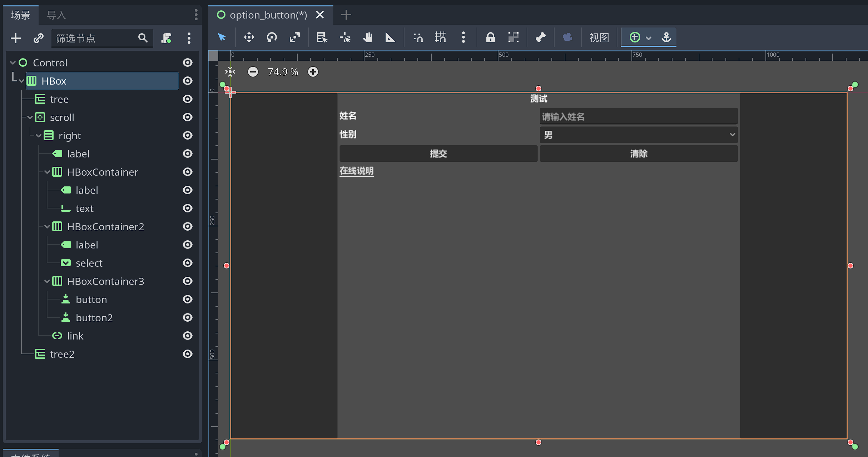Toggle visibility of scroll node
The width and height of the screenshot is (868, 457).
tap(188, 117)
